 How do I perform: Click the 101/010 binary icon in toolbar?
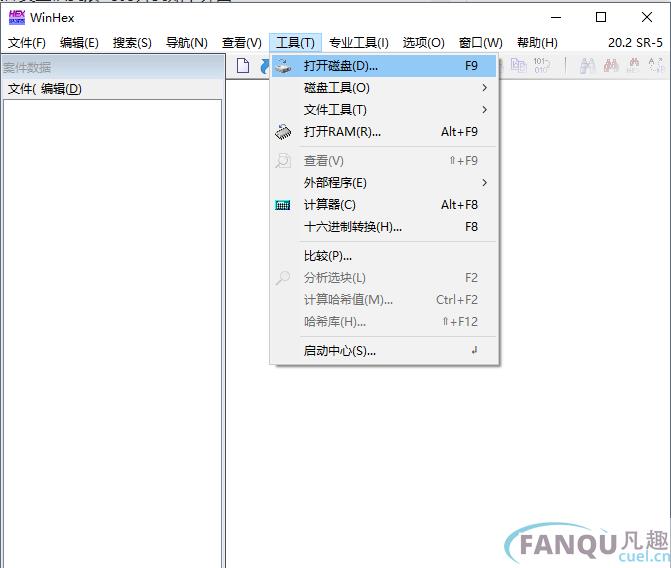click(542, 65)
